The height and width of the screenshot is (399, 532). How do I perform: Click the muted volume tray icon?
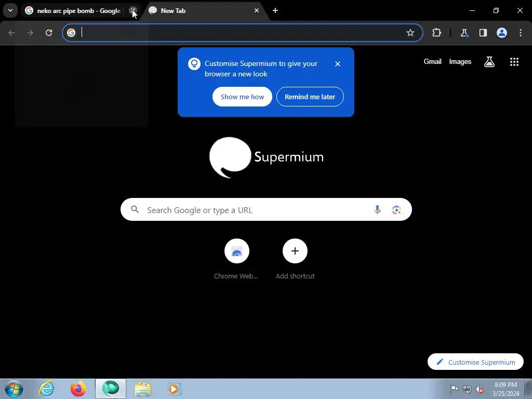(x=480, y=389)
